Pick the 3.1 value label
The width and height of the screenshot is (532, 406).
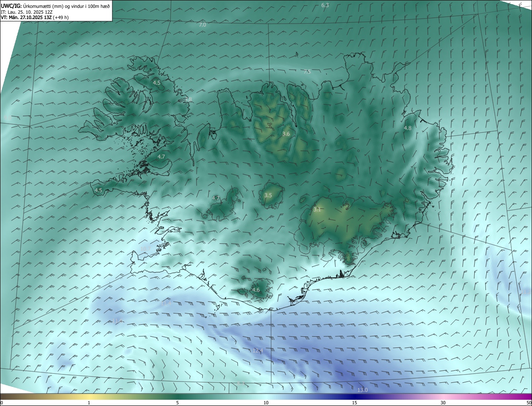[317, 210]
